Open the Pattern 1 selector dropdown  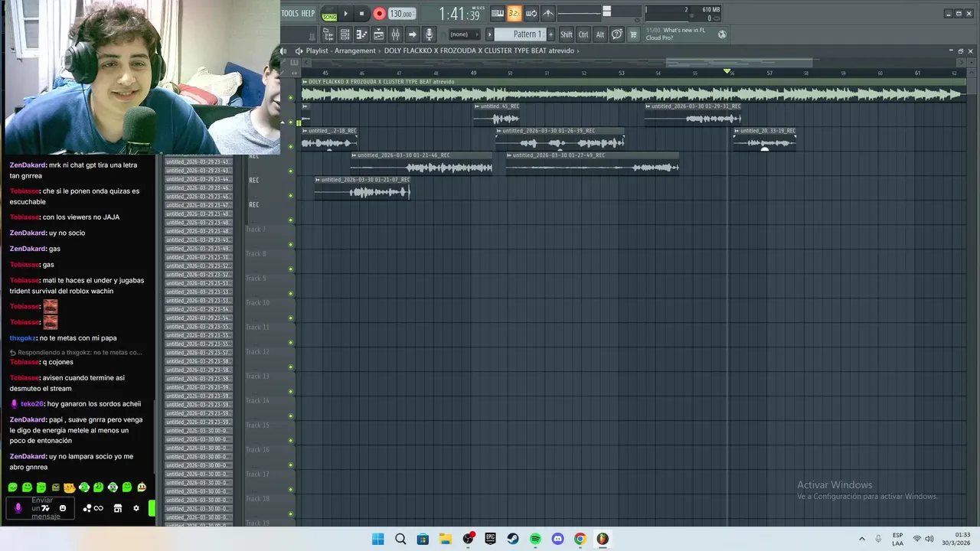tap(522, 34)
